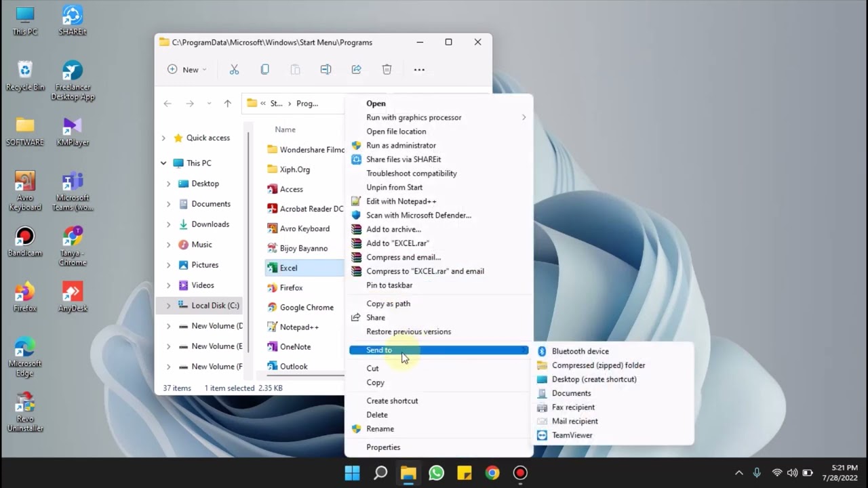Click the Back navigation arrow
Viewport: 868px width, 488px height.
tap(167, 104)
